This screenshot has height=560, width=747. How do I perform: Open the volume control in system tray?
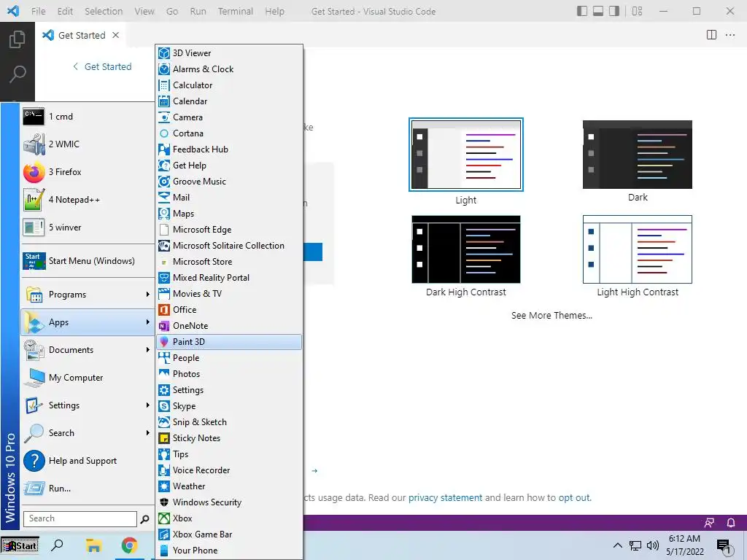click(653, 545)
